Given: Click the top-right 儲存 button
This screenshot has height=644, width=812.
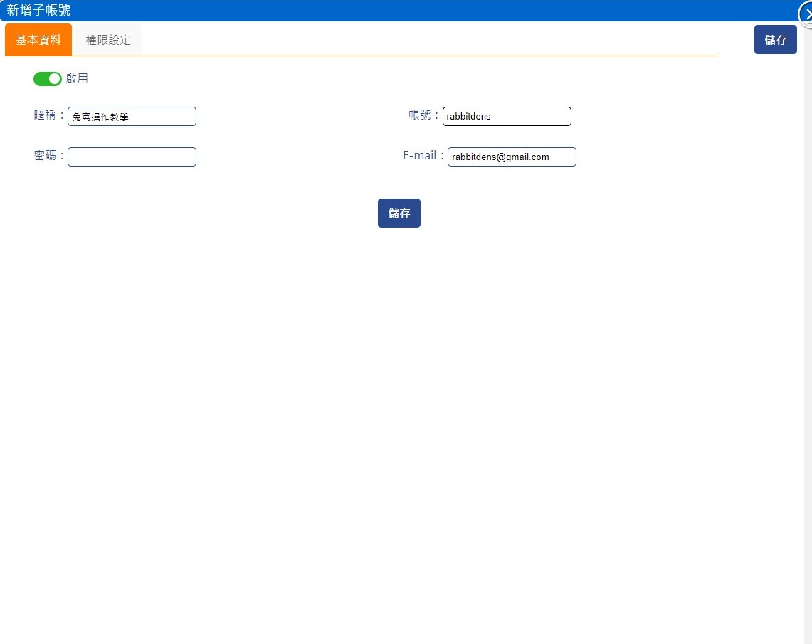Looking at the screenshot, I should 775,40.
